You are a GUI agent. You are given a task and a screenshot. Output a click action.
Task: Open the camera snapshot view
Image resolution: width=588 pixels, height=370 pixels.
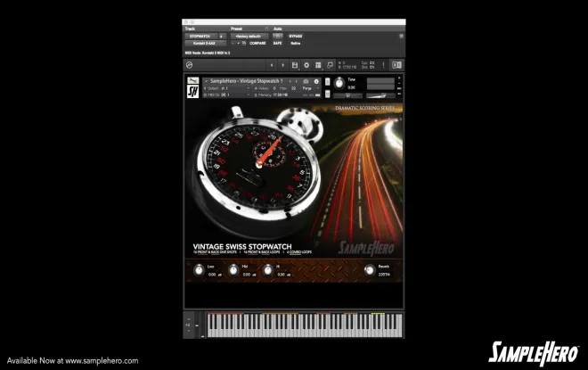(x=306, y=81)
